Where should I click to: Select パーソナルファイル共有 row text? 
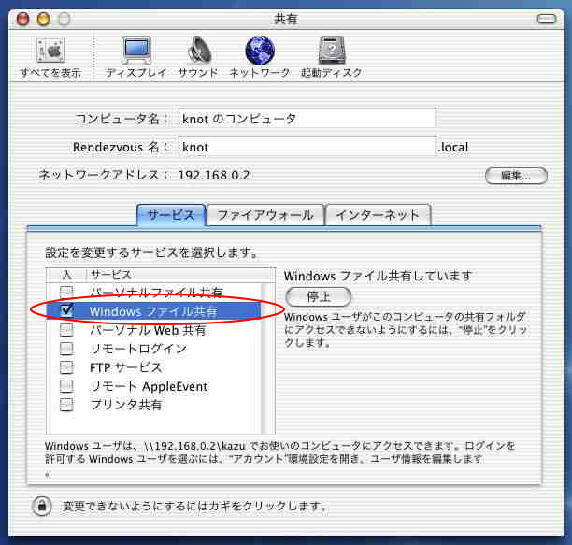tap(156, 292)
